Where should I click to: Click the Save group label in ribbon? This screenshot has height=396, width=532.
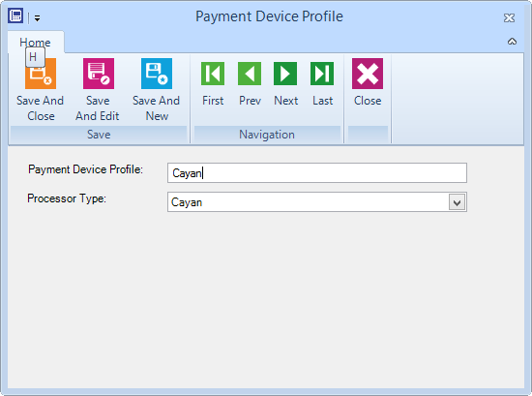pyautogui.click(x=99, y=135)
